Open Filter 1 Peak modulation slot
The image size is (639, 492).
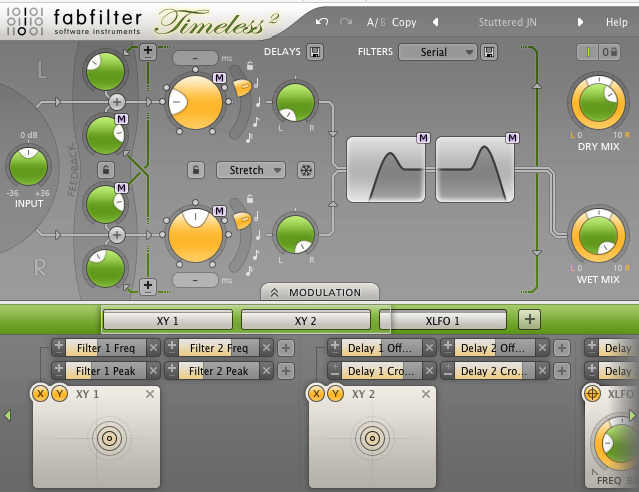106,371
